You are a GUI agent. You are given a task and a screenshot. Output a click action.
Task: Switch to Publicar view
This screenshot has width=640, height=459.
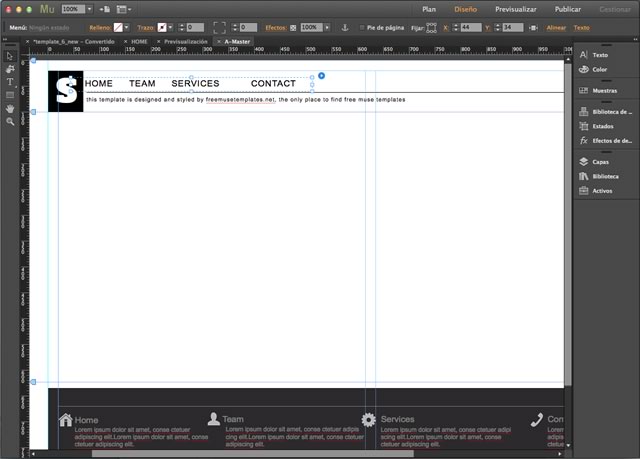point(568,9)
